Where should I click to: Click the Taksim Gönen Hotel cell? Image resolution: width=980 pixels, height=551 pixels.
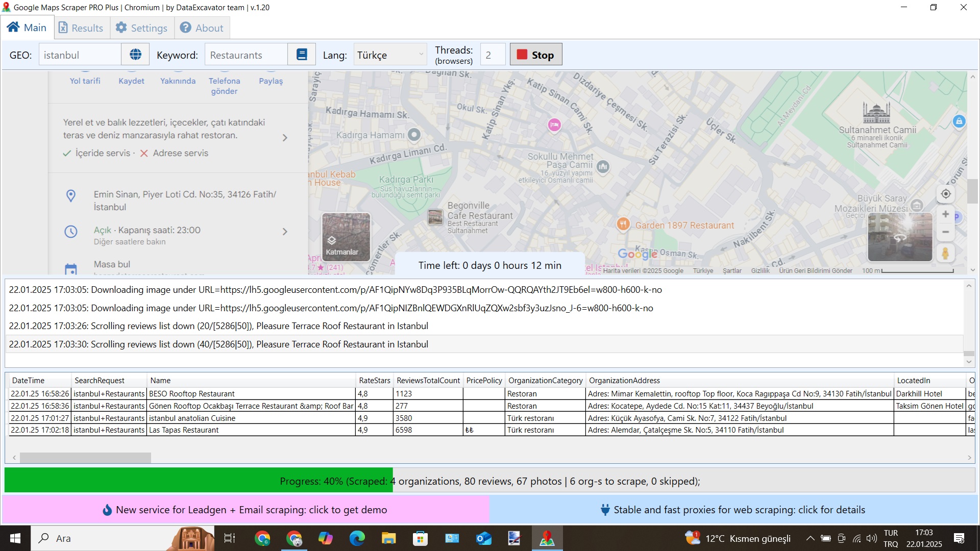(929, 406)
